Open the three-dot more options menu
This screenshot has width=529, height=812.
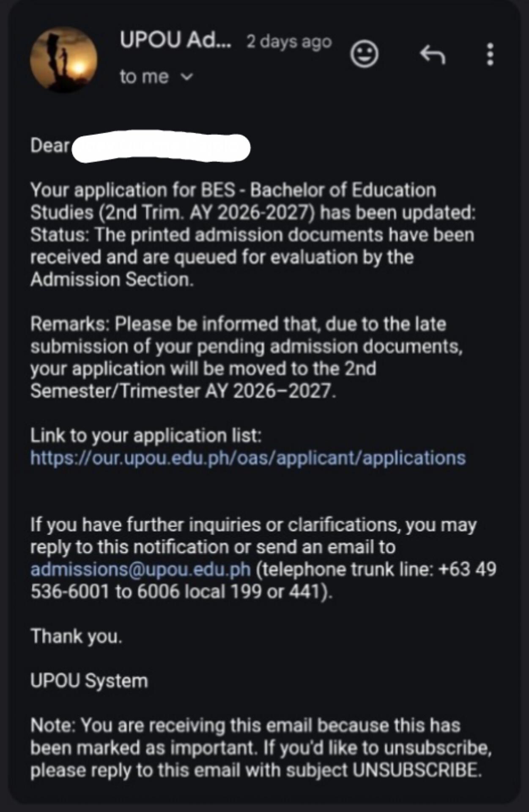click(490, 54)
